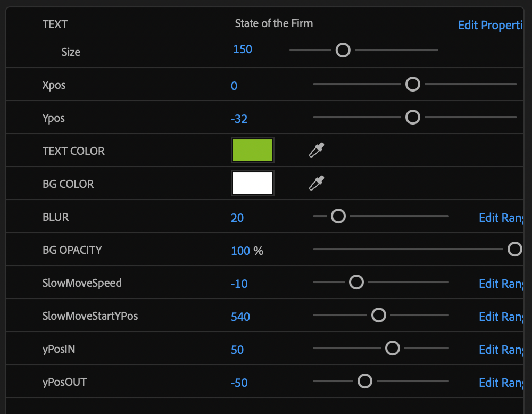Click the BG COLOR eyedropper icon
532x414 pixels.
tap(317, 184)
